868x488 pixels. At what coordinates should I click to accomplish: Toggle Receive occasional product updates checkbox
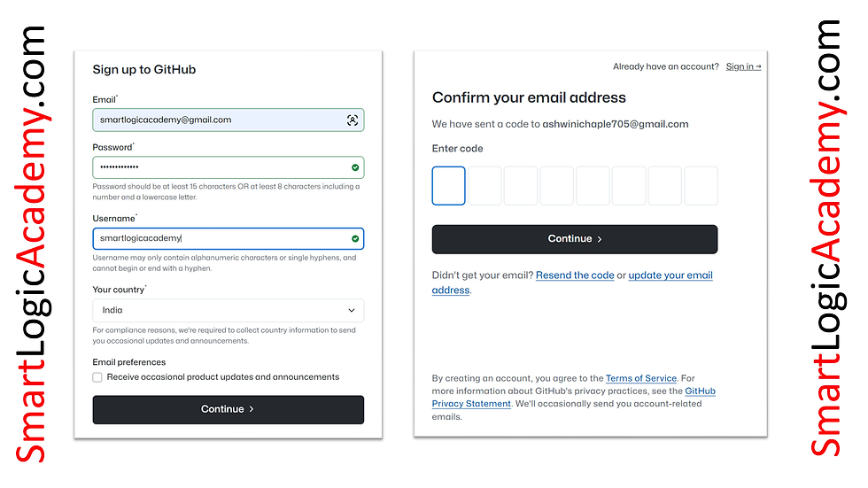pyautogui.click(x=97, y=377)
